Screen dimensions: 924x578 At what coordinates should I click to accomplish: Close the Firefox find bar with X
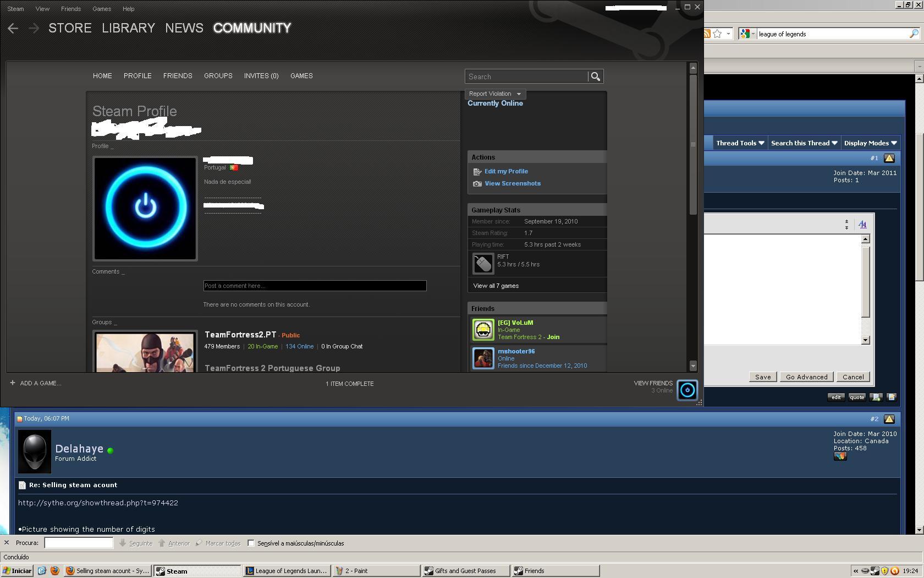[7, 543]
